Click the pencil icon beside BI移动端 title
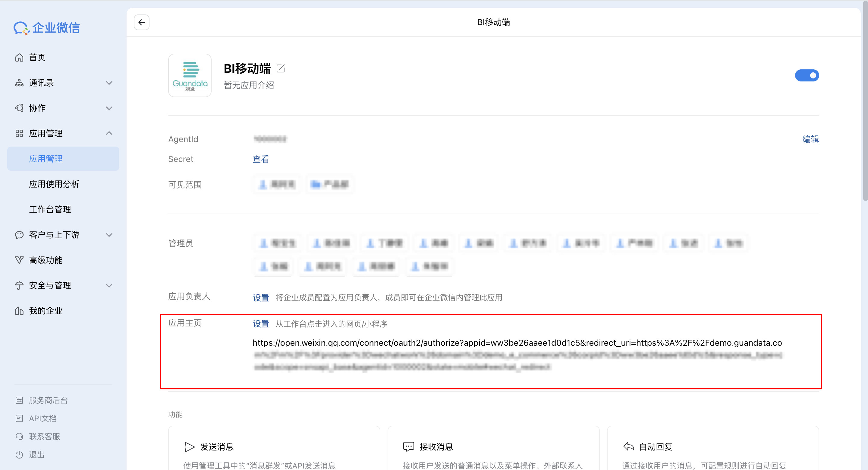Image resolution: width=868 pixels, height=470 pixels. [280, 68]
